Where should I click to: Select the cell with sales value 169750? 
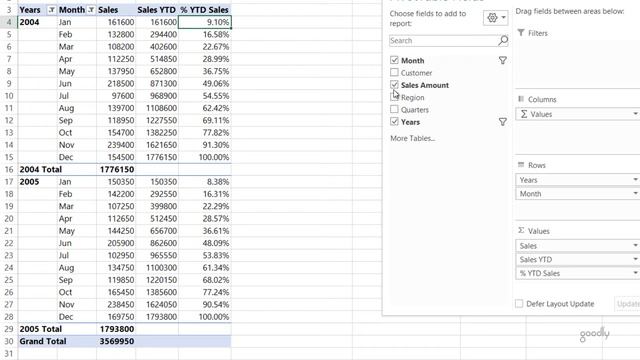click(x=116, y=317)
